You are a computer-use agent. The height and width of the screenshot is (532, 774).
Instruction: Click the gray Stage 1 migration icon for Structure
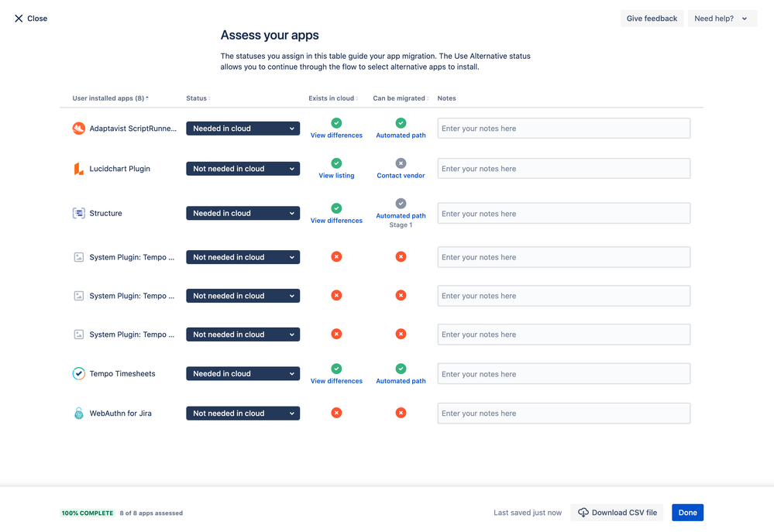coord(401,204)
